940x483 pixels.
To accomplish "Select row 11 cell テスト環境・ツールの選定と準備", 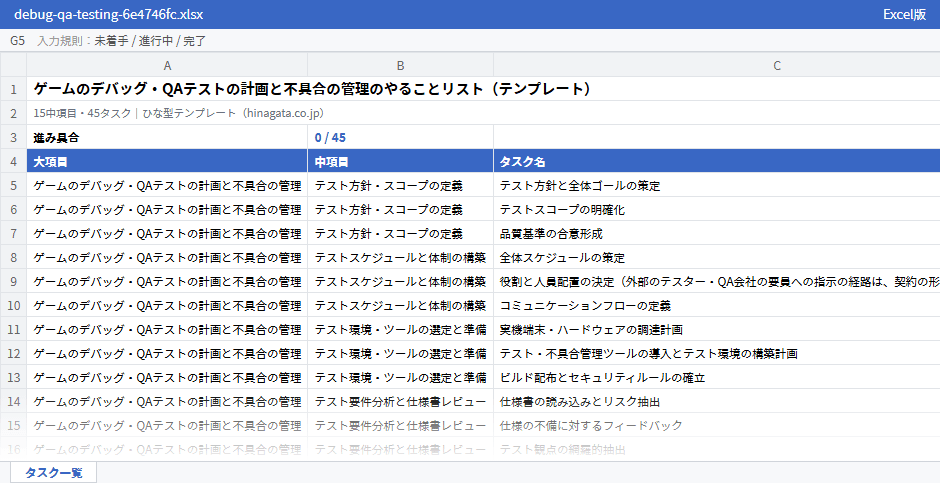I will pos(400,329).
